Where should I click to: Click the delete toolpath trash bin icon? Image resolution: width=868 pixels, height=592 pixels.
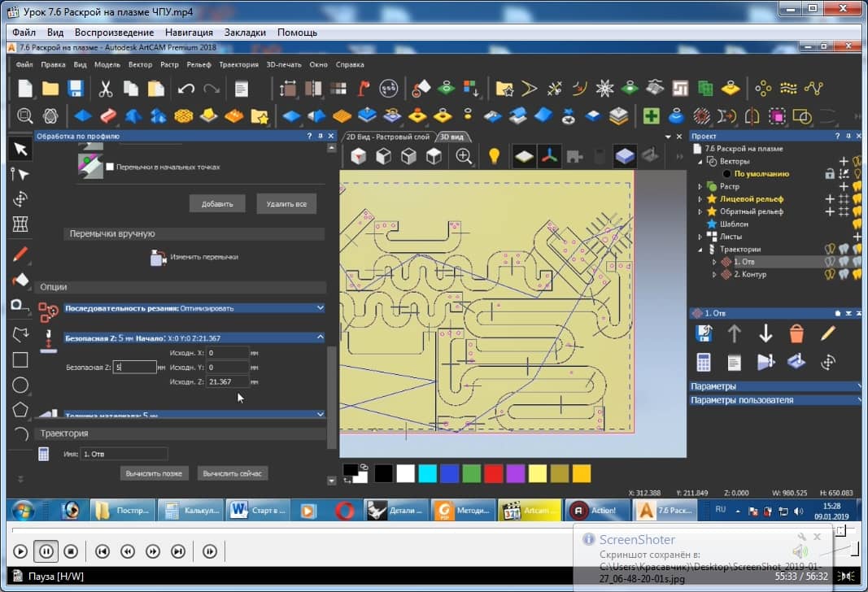tap(796, 333)
